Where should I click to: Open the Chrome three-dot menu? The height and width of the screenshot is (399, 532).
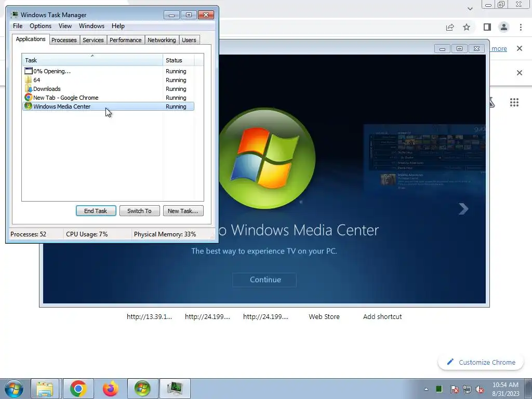click(x=521, y=27)
